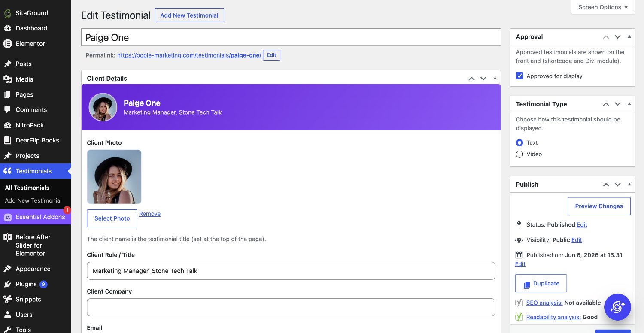Move Client Details panel up
Screen dimensions: 644x333
point(471,79)
